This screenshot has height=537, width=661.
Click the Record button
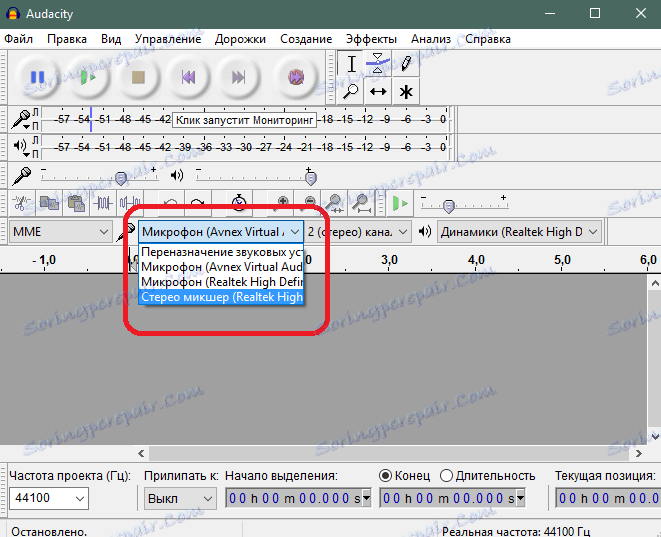pos(296,78)
